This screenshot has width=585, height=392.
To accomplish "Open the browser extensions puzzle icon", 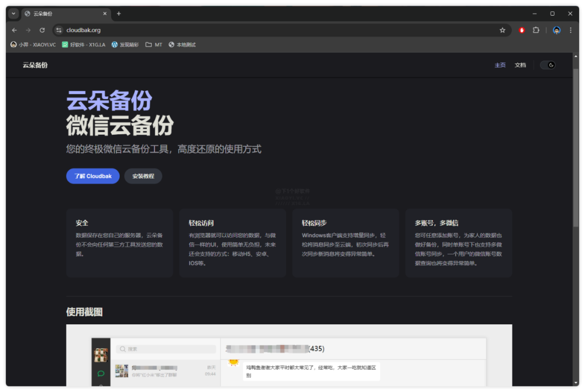I will 536,30.
